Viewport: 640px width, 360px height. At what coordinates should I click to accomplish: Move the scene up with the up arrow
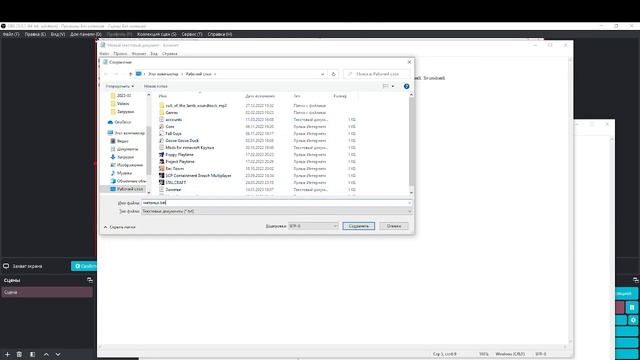(x=46, y=354)
